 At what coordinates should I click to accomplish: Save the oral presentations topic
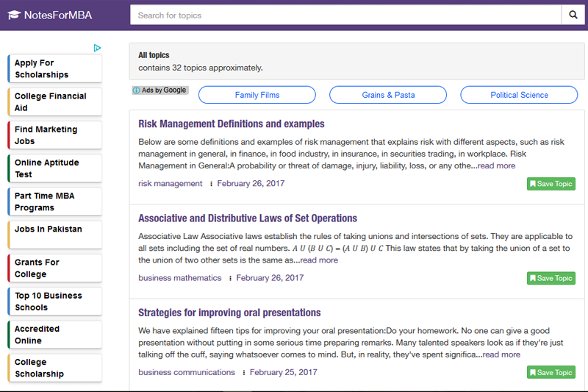[551, 372]
